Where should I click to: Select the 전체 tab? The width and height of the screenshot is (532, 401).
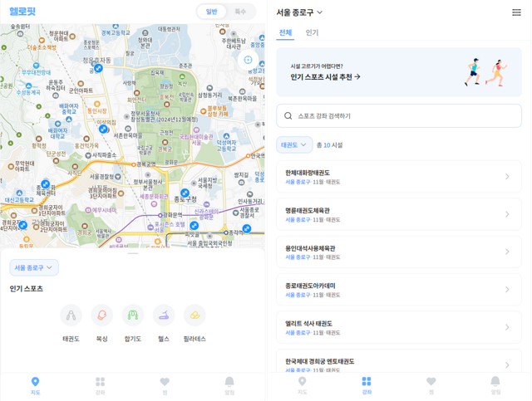pos(285,32)
